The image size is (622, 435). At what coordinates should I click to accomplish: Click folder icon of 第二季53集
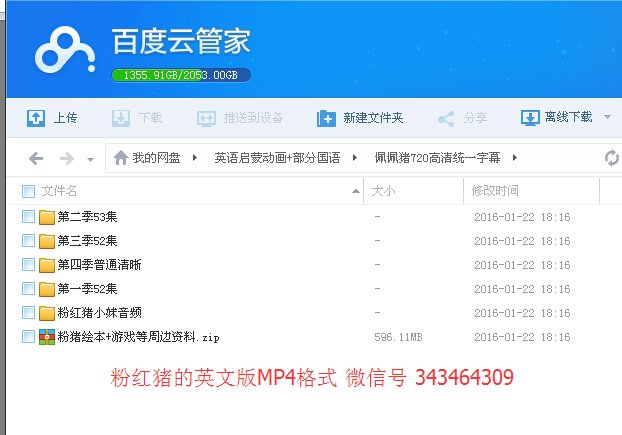[x=47, y=217]
